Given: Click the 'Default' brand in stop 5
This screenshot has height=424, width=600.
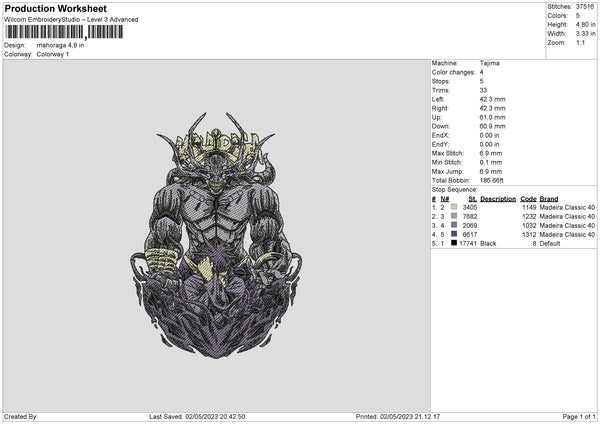Looking at the screenshot, I should coord(550,243).
